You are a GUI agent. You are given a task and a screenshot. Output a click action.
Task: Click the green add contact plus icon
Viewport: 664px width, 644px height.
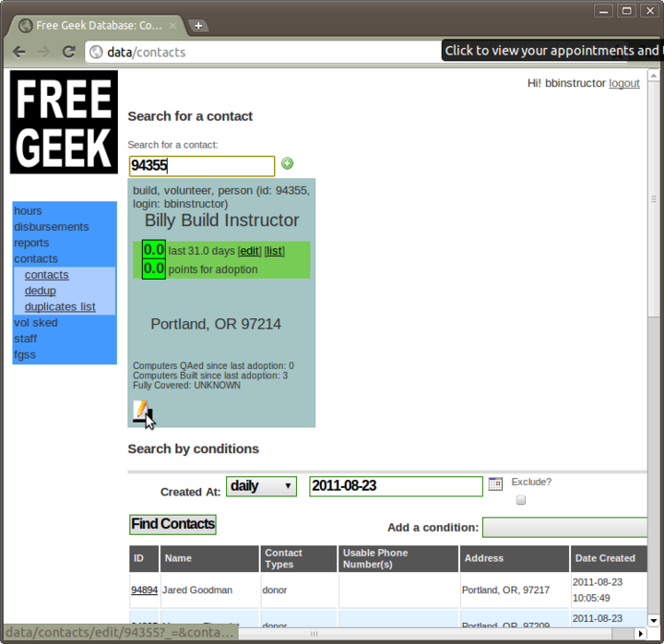[288, 164]
